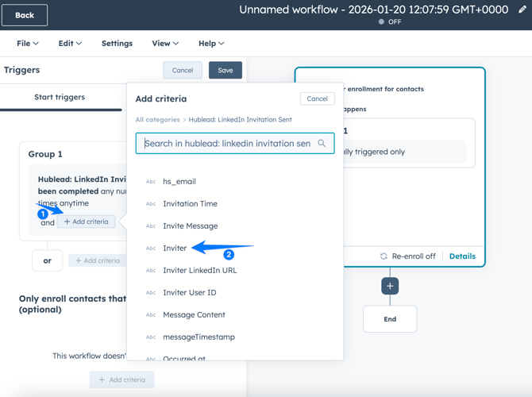Open the View menu dropdown

coord(165,44)
